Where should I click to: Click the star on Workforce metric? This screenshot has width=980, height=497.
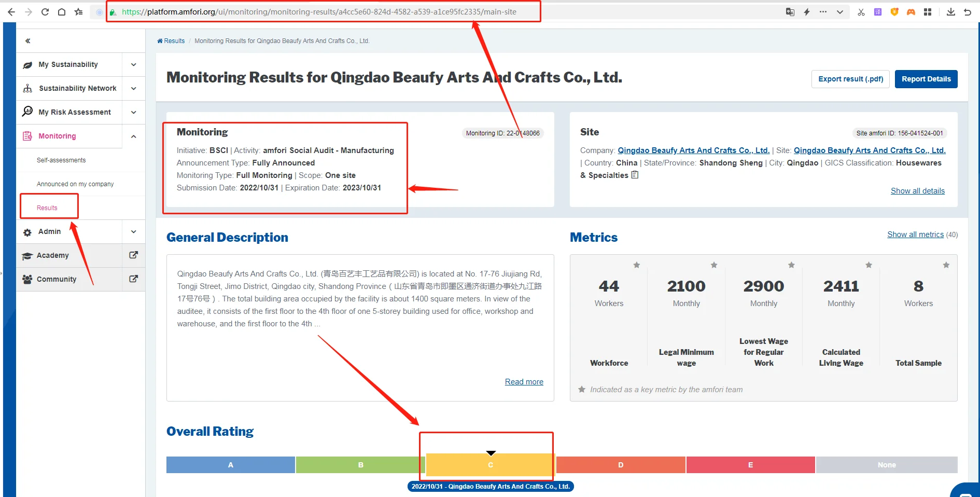point(637,265)
